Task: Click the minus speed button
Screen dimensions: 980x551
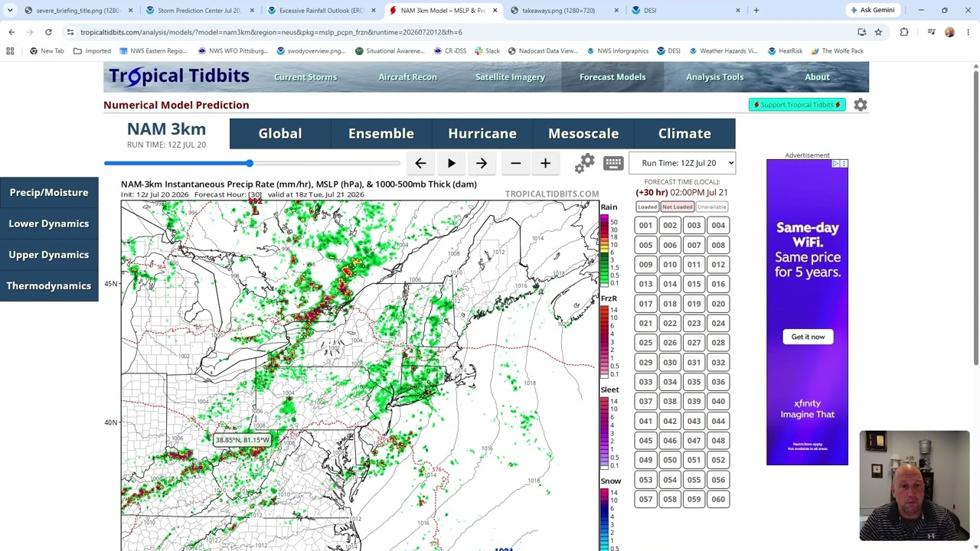Action: click(515, 163)
